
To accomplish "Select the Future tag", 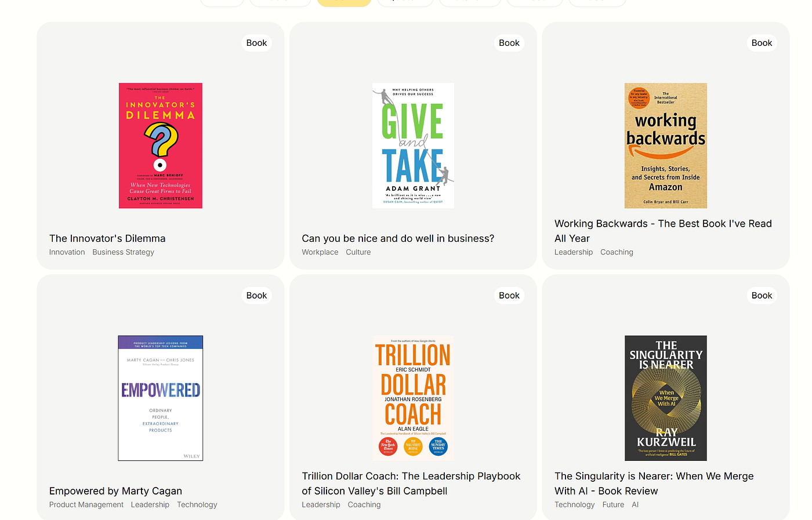I will (x=613, y=505).
